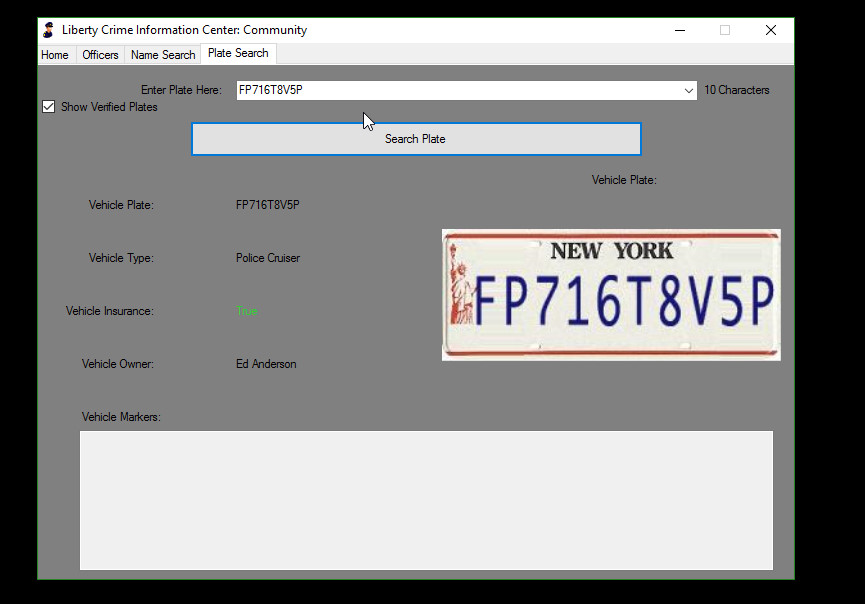This screenshot has height=604, width=865.
Task: Click the 10 Characters counter label
Action: pos(737,90)
